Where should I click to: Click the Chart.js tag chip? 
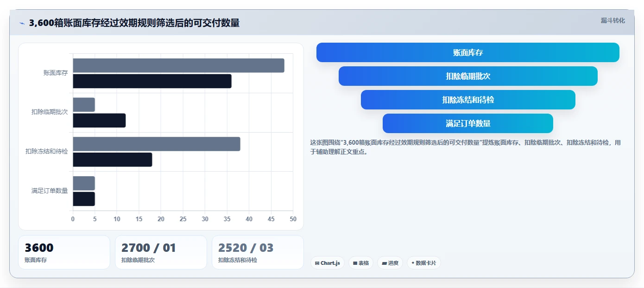tap(327, 263)
